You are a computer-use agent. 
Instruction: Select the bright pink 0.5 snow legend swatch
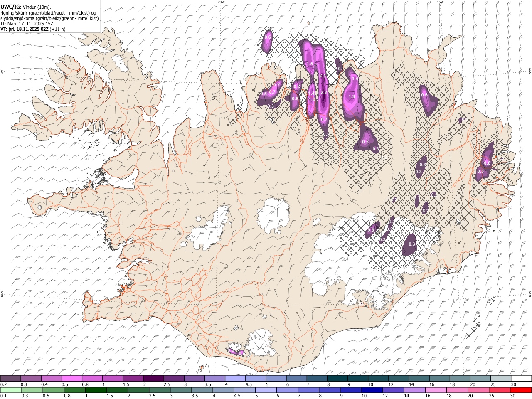click(71, 378)
